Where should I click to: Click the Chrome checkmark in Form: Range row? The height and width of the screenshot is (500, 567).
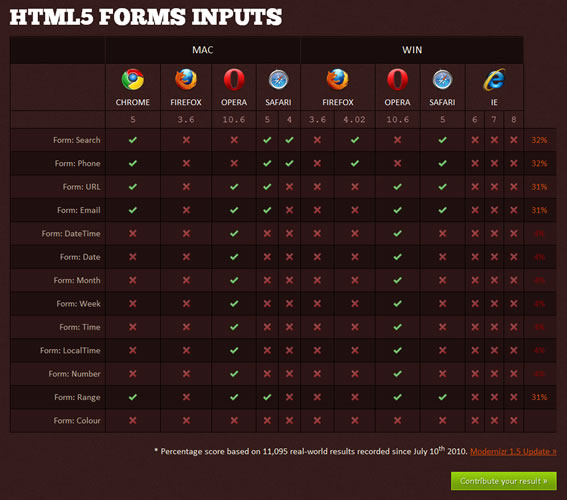pos(133,397)
